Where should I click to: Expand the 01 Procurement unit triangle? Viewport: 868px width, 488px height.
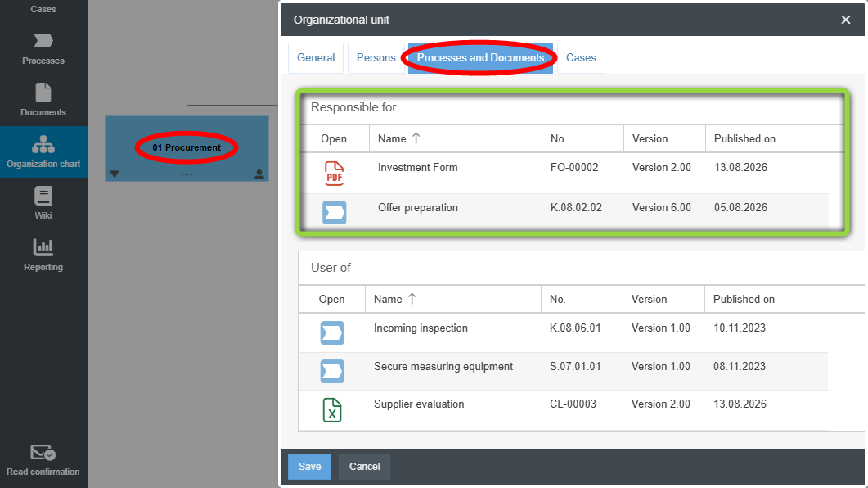tap(115, 174)
